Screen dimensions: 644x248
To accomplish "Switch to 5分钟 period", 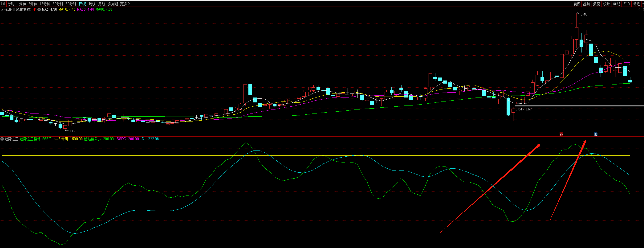I will coord(32,4).
